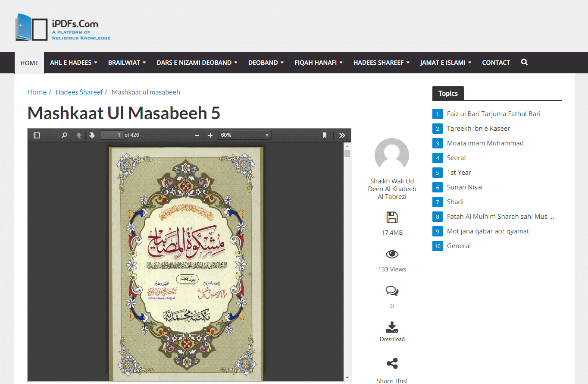Click the PDF viewer bookmark icon
The width and height of the screenshot is (588, 384).
325,135
